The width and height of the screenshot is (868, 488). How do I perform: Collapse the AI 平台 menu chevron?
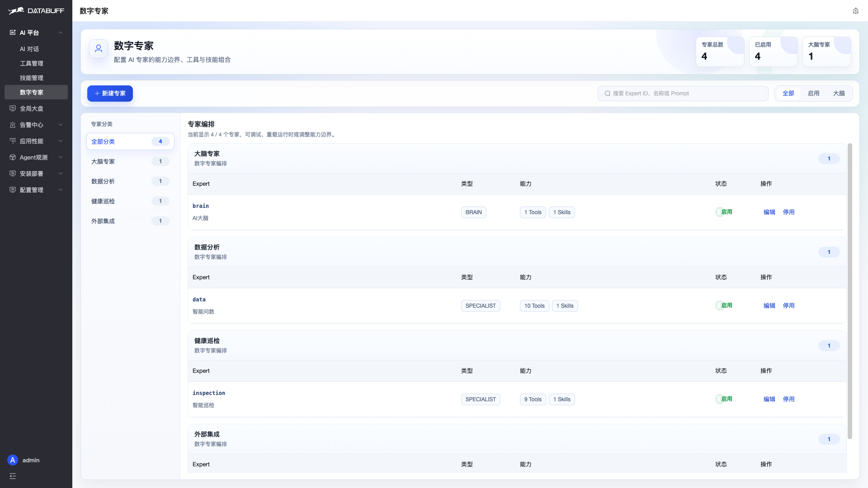[x=61, y=33]
